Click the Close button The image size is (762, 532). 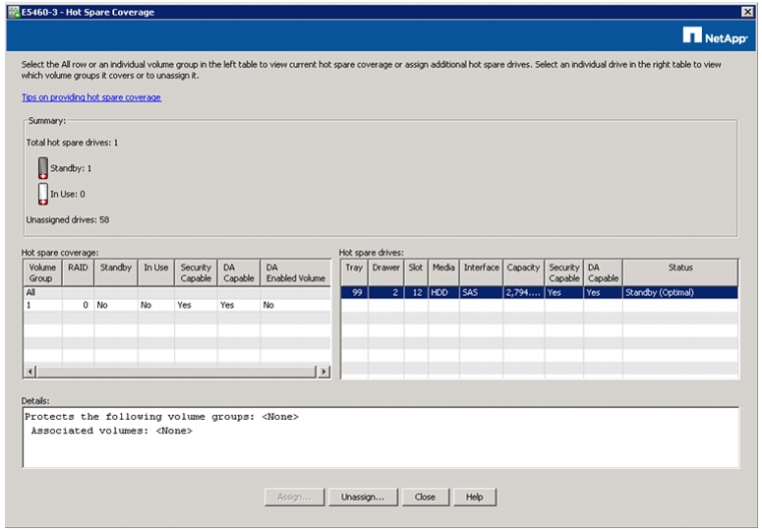pyautogui.click(x=425, y=497)
